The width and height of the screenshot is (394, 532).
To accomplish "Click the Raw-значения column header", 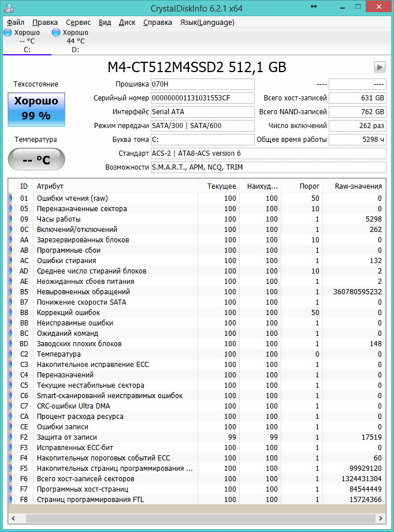I will pos(354,186).
